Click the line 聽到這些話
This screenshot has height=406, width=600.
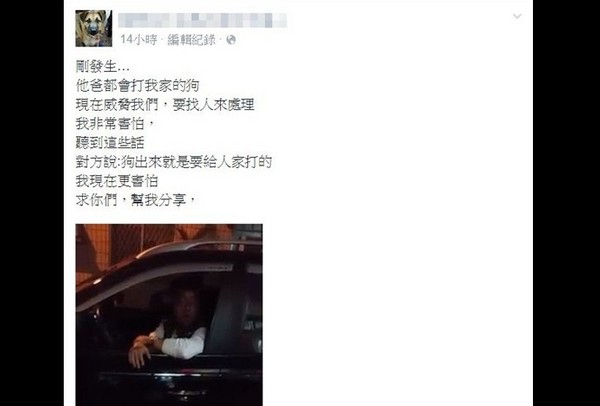pyautogui.click(x=110, y=143)
